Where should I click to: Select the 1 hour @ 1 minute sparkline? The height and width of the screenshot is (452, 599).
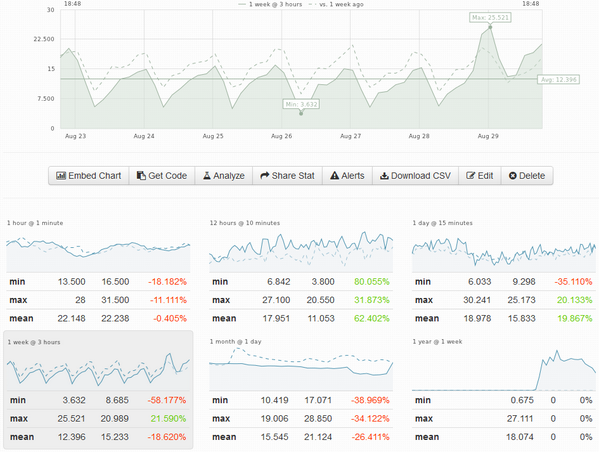[x=98, y=254]
